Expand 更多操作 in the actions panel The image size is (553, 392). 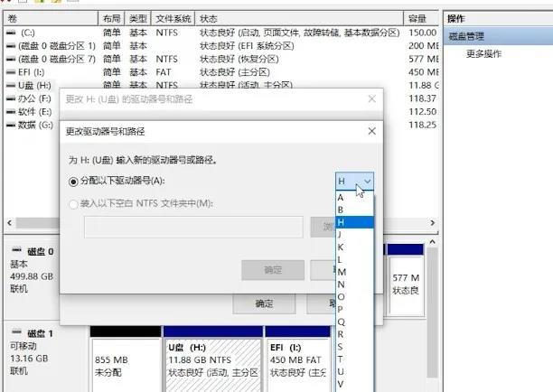click(x=484, y=54)
